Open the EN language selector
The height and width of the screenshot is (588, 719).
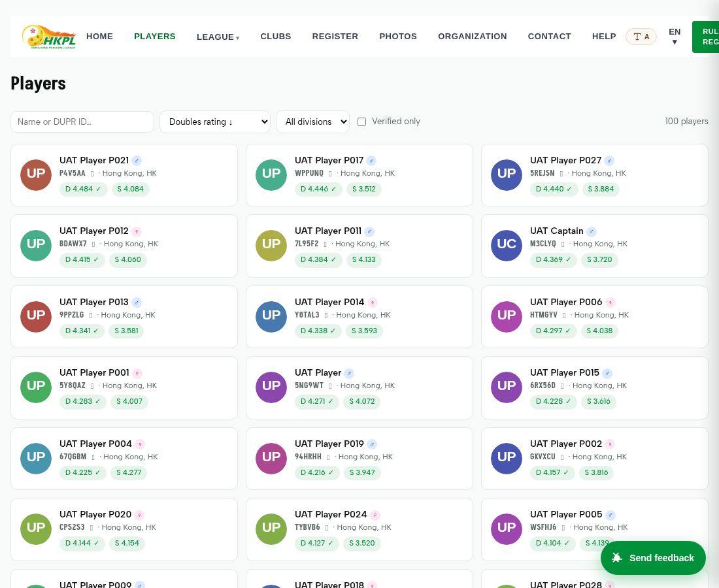675,37
